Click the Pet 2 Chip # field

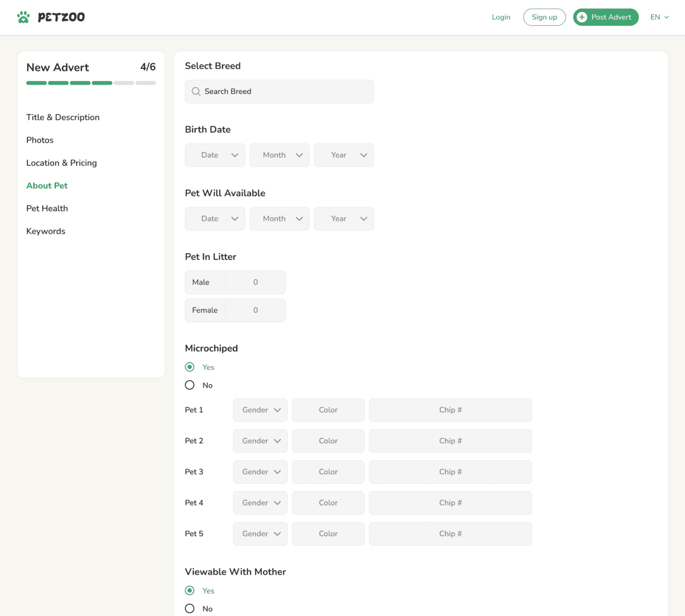point(450,441)
